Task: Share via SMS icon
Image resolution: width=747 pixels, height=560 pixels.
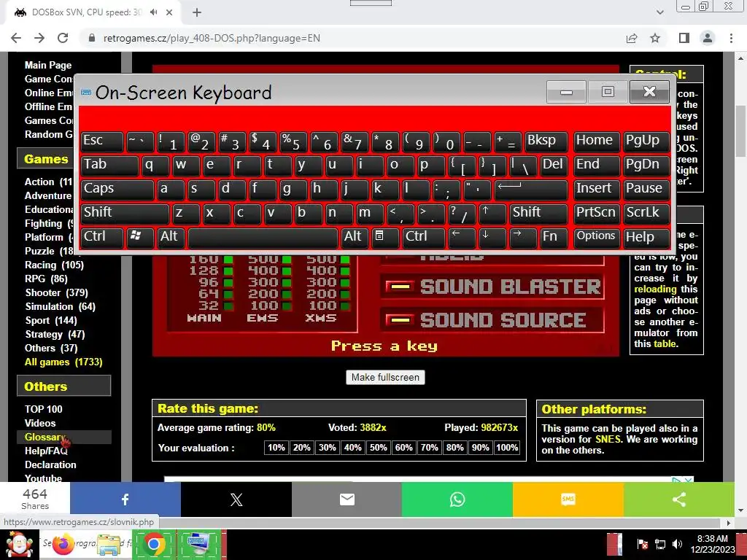Action: coord(568,499)
